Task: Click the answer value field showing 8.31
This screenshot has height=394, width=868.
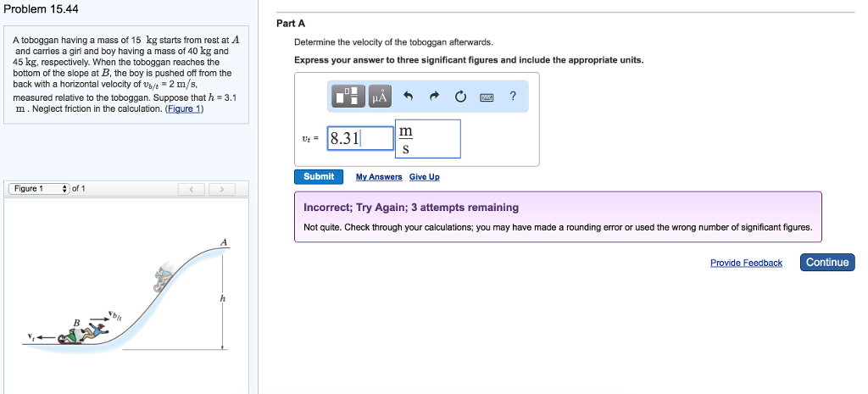Action: click(359, 138)
